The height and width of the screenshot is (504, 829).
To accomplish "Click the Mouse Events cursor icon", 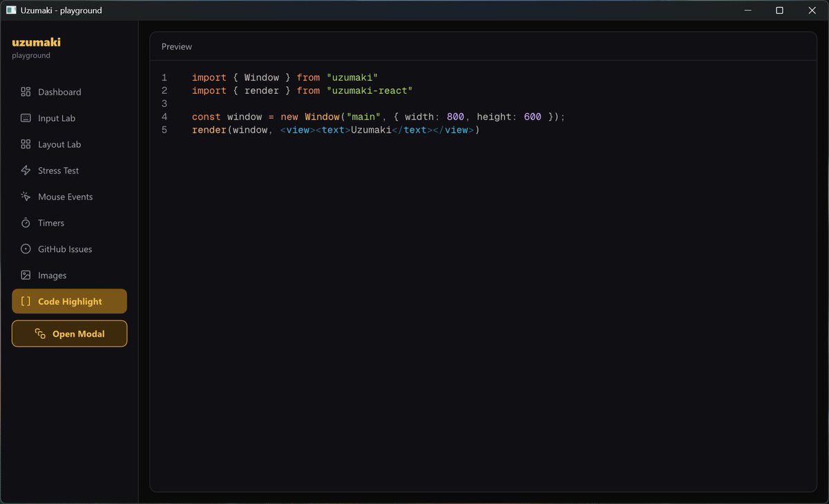I will click(x=26, y=197).
